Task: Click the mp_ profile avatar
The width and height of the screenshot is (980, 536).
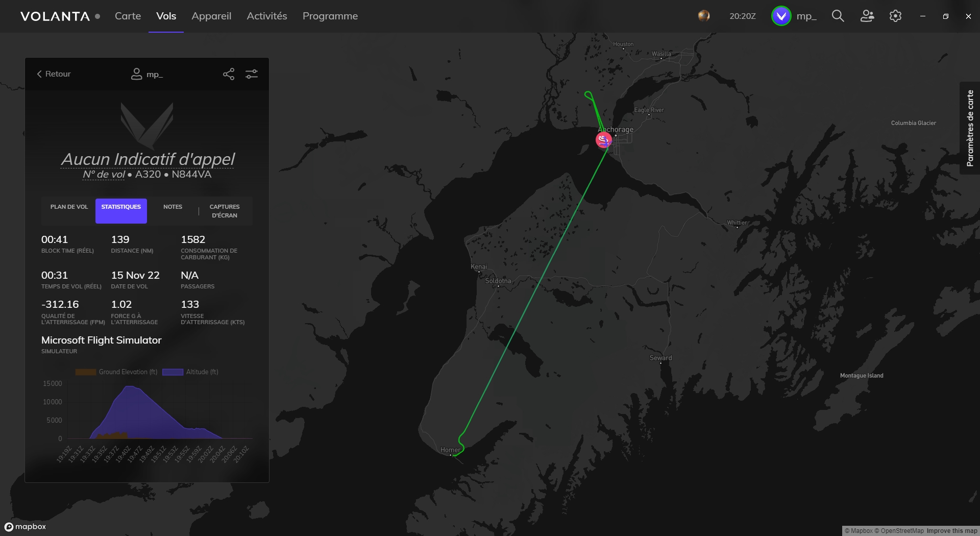Action: [x=781, y=16]
